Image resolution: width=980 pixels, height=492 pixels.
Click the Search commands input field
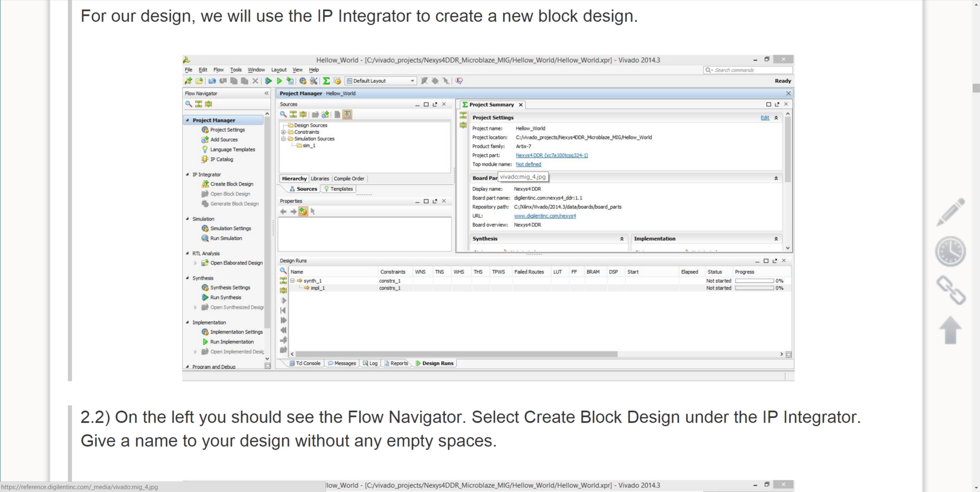point(748,70)
